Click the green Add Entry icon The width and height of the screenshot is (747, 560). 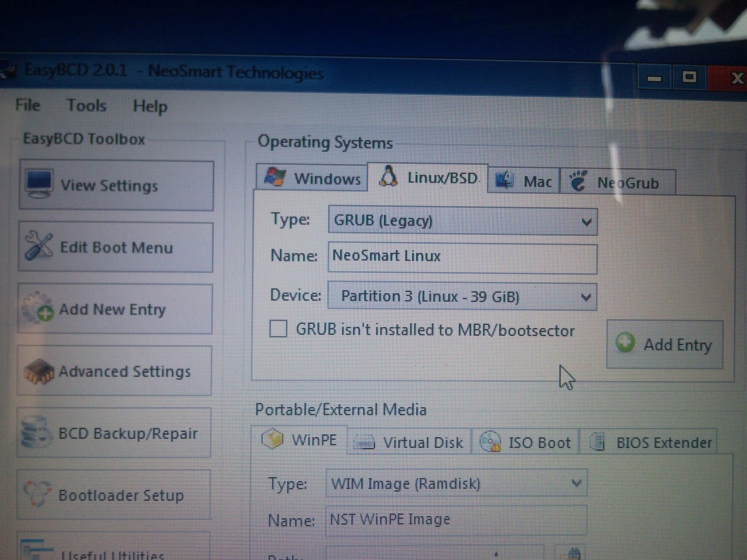point(625,343)
